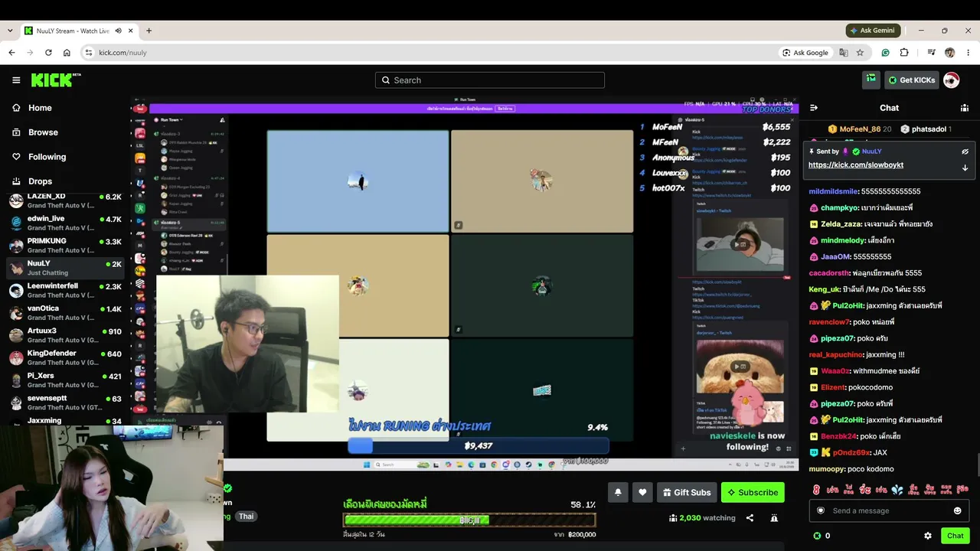Mute the NuuLY Stream tab audio
Viewport: 980px width, 551px height.
119,31
